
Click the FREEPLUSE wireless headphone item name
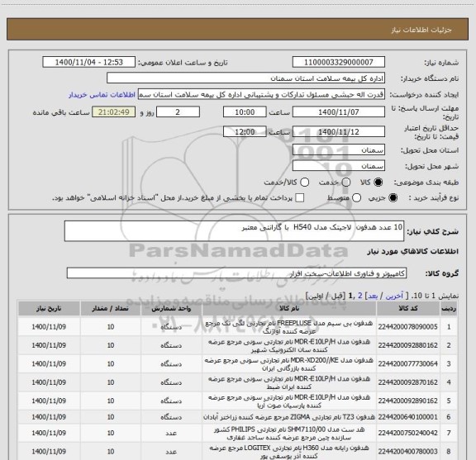tap(289, 327)
